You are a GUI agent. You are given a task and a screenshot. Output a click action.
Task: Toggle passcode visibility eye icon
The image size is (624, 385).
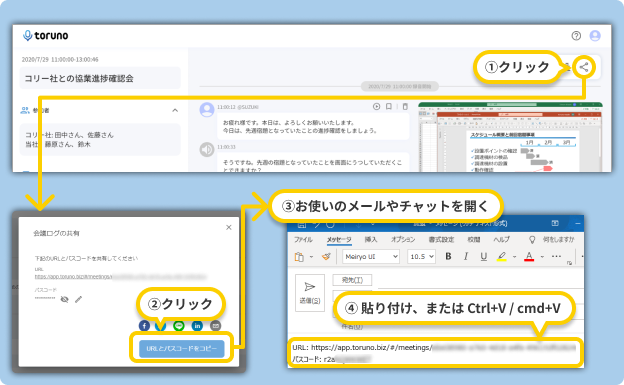[64, 299]
